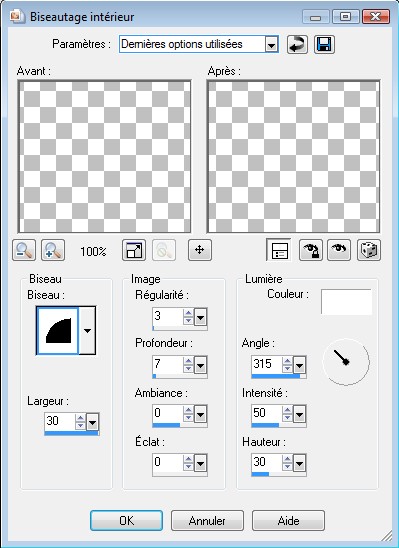This screenshot has width=399, height=548.
Task: Click the Régularité value field showing 3
Action: [x=168, y=317]
